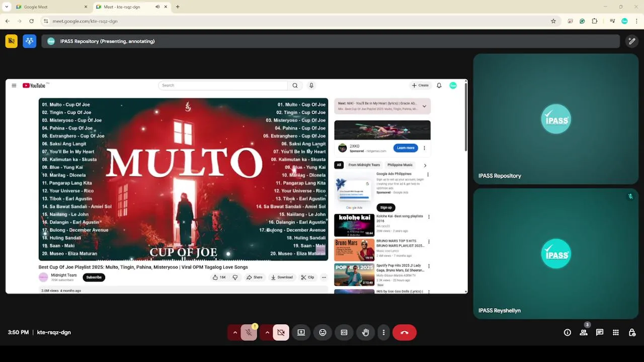The image size is (644, 362).
Task: Show more filter chips arrow
Action: [x=425, y=165]
